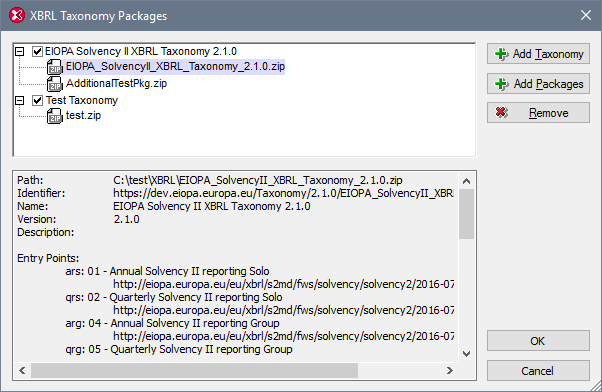Select the AdditionalTestPkg.zip package entry
The height and width of the screenshot is (392, 602).
click(116, 83)
